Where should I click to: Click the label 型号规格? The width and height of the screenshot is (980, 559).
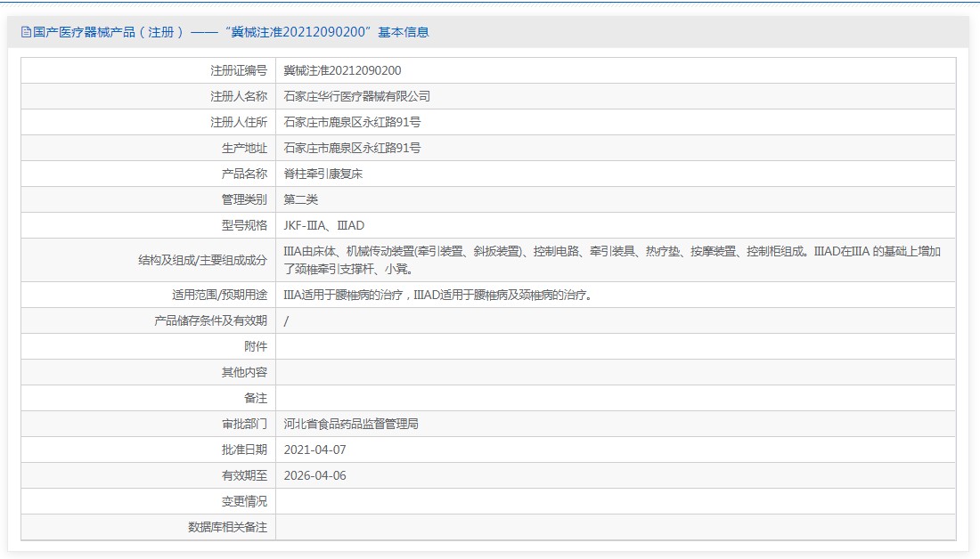[244, 225]
